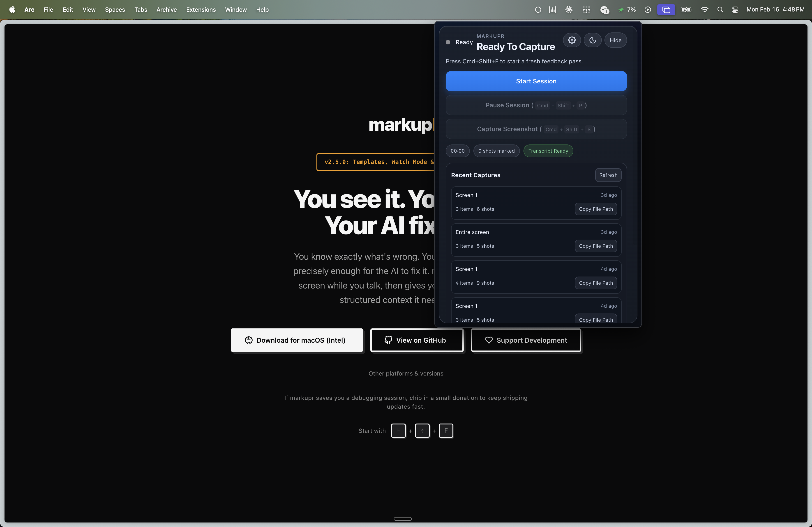Click the Transcript Ready status badge
Viewport: 812px width, 527px height.
pyautogui.click(x=548, y=151)
